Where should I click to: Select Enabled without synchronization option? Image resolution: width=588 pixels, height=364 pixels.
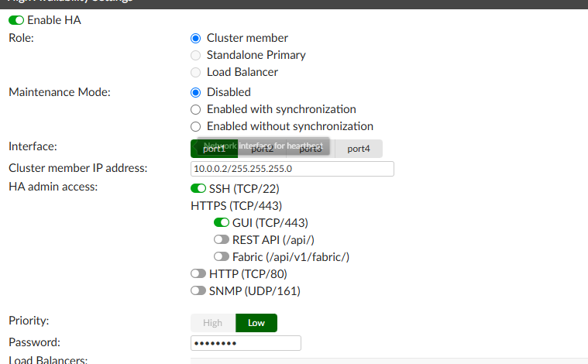[x=196, y=126]
